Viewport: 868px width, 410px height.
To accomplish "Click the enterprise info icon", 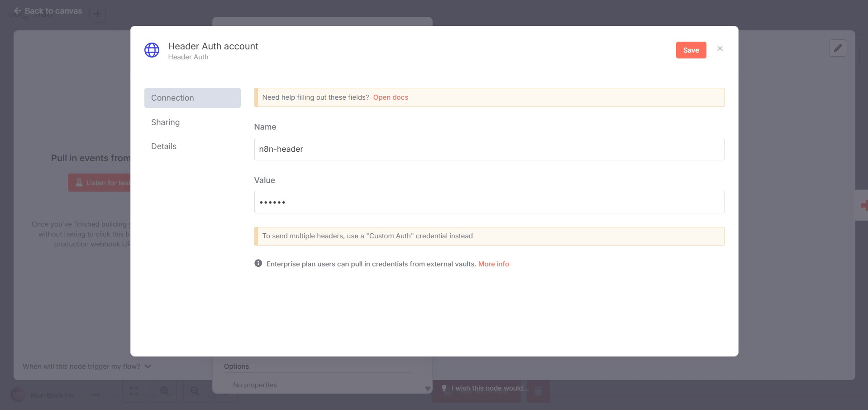I will click(x=258, y=263).
